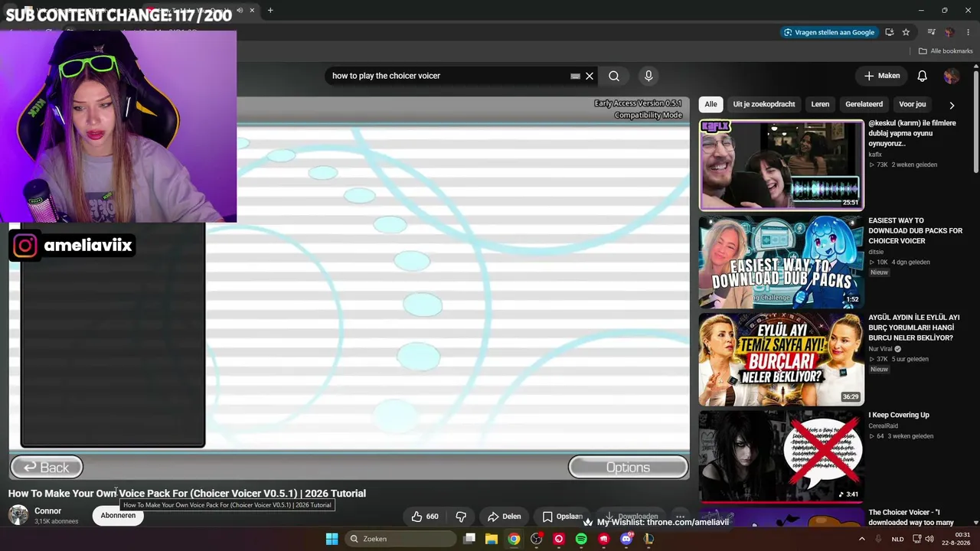Open the 'I Keep Covering Up' video title

point(899,415)
